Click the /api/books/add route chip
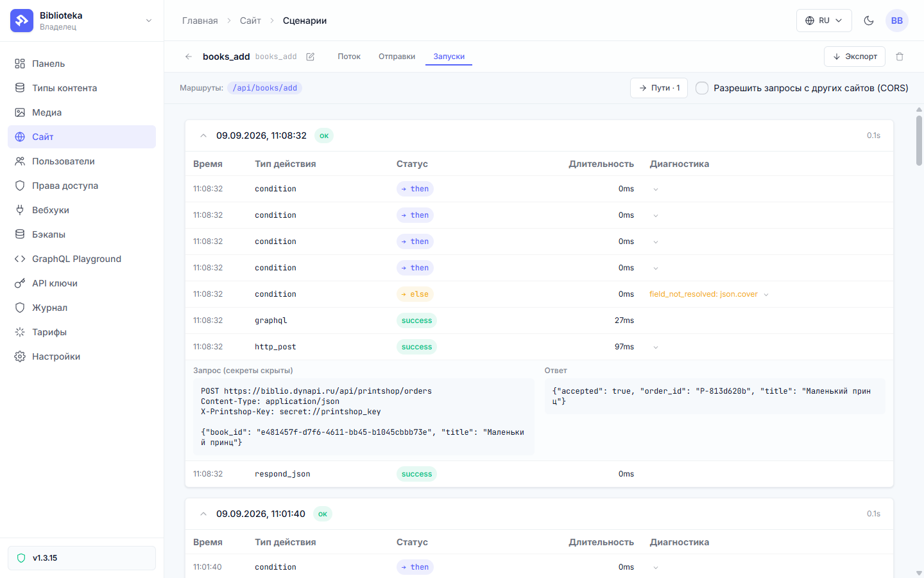This screenshot has height=578, width=924. click(264, 88)
